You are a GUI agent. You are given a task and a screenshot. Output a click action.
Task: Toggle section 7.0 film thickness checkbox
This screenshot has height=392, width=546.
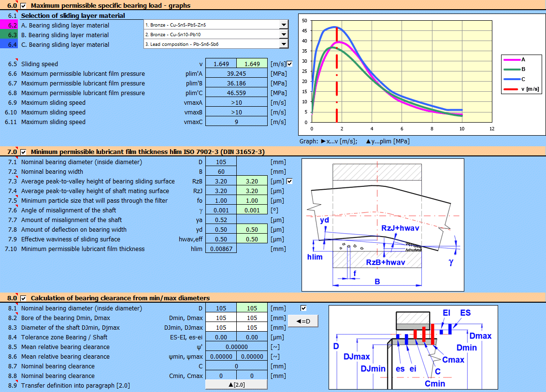23,152
